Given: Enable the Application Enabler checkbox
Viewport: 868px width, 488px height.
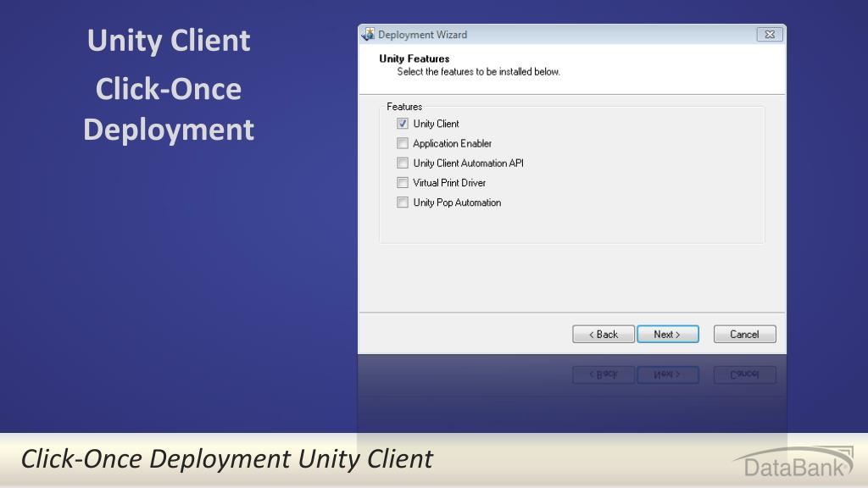Looking at the screenshot, I should click(x=403, y=143).
